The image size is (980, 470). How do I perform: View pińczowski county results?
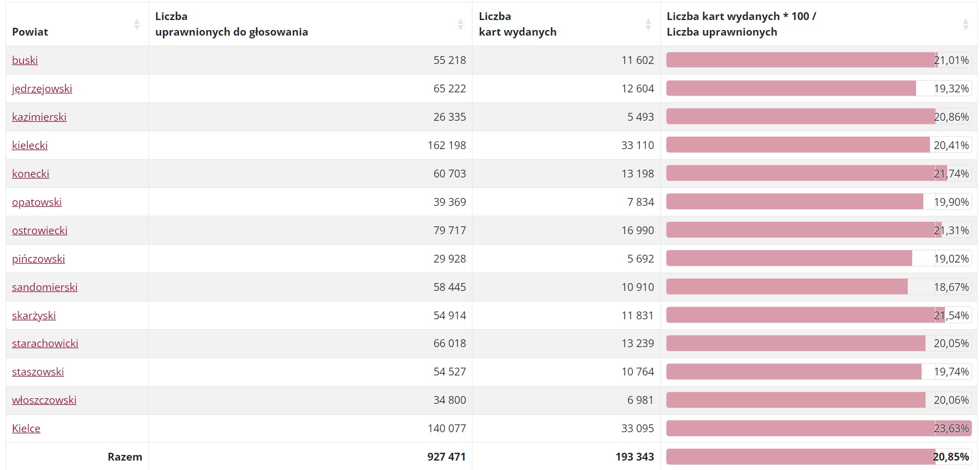click(x=38, y=259)
